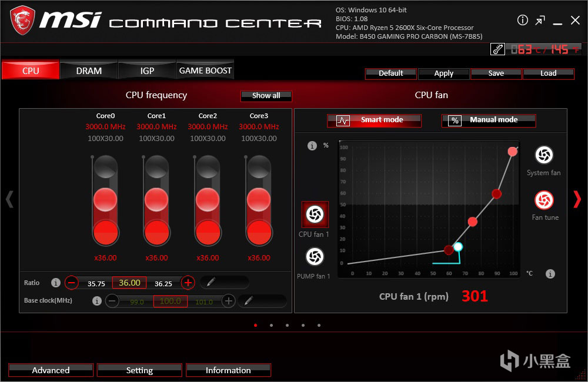This screenshot has width=588, height=382.
Task: Open the DRAM tab
Action: (89, 71)
